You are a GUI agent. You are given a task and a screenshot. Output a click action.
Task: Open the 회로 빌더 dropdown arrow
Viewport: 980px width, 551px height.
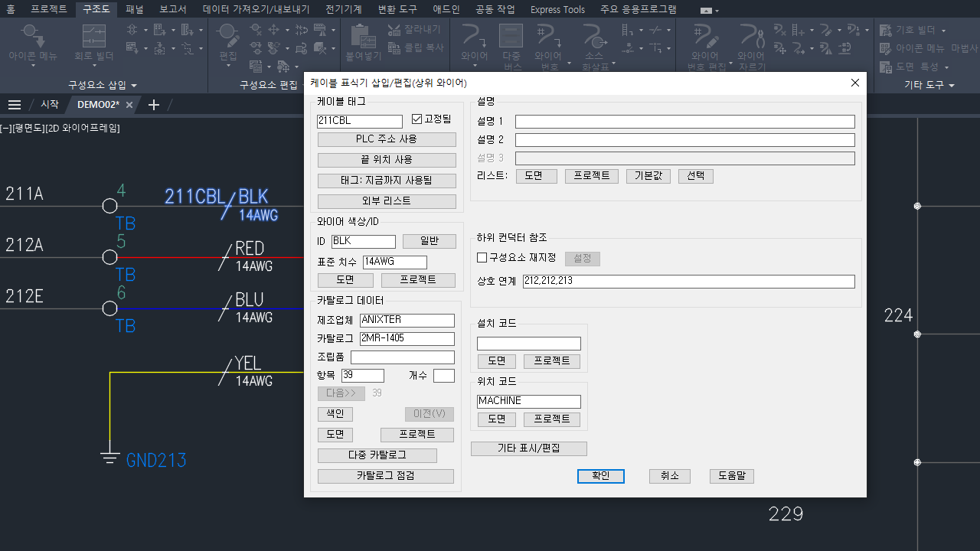point(93,66)
